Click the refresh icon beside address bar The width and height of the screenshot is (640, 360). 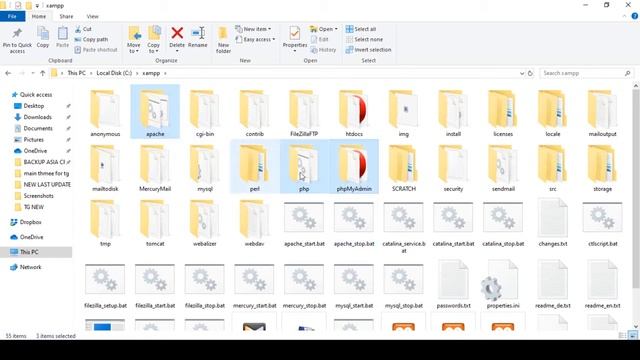[530, 73]
